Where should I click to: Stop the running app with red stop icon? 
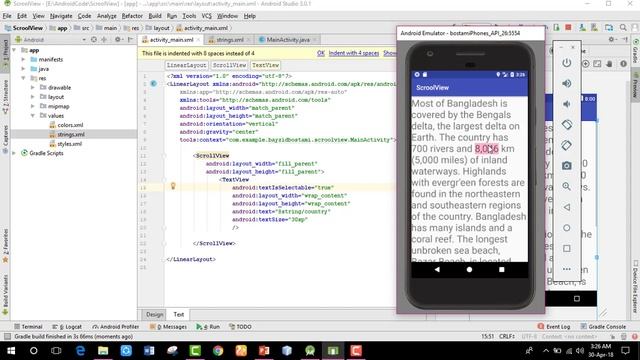point(568,27)
